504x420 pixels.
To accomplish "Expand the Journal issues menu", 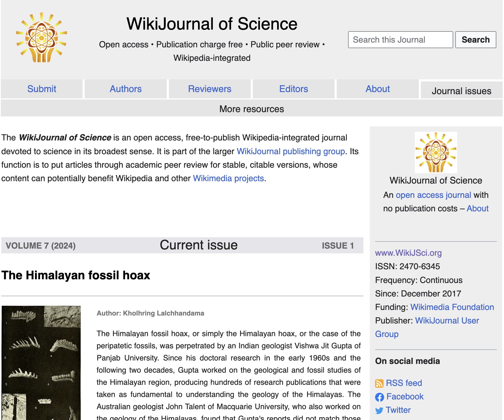I will click(461, 91).
